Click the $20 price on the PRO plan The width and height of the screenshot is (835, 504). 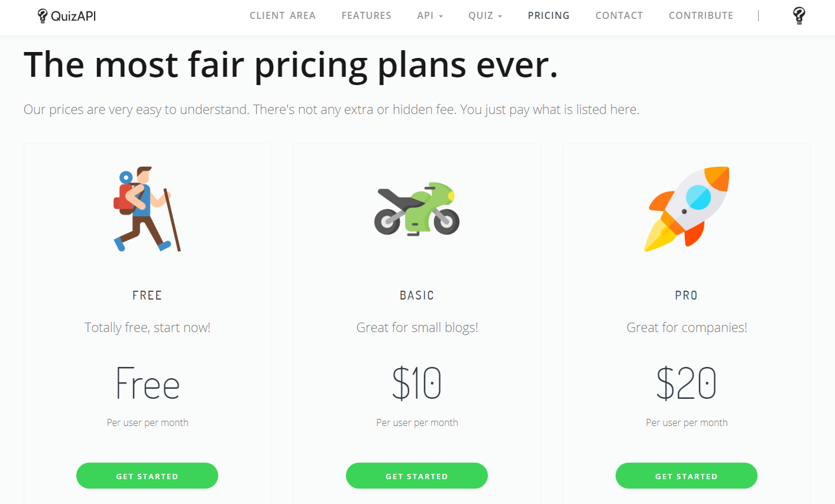[686, 383]
